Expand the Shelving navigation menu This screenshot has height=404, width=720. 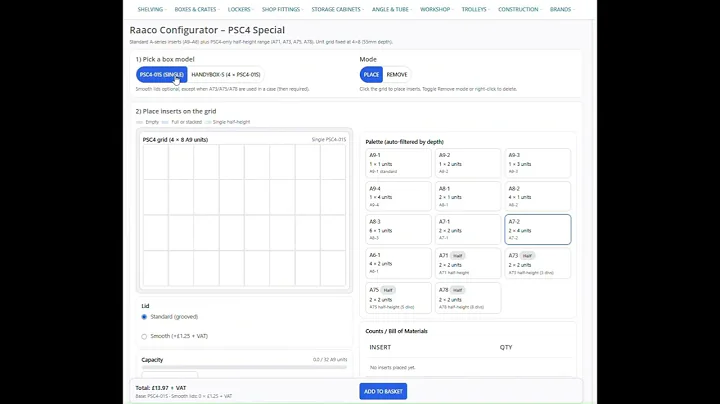point(151,9)
